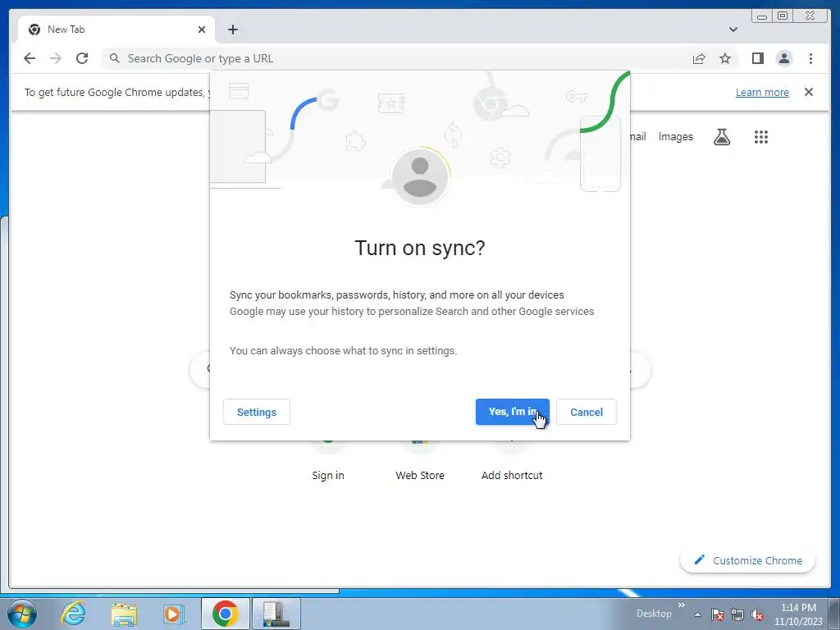Open the Google apps grid
840x630 pixels.
coord(760,137)
